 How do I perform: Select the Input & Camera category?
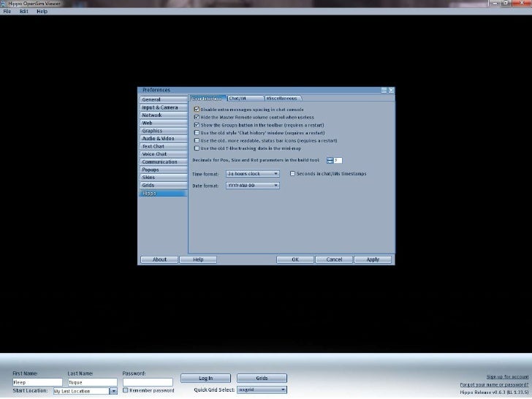pyautogui.click(x=163, y=107)
